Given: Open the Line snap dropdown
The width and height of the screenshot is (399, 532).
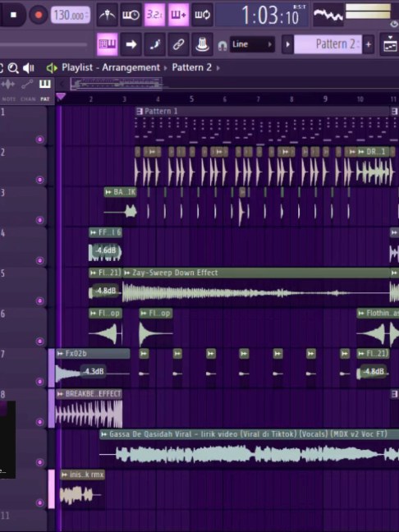Looking at the screenshot, I should click(x=252, y=44).
